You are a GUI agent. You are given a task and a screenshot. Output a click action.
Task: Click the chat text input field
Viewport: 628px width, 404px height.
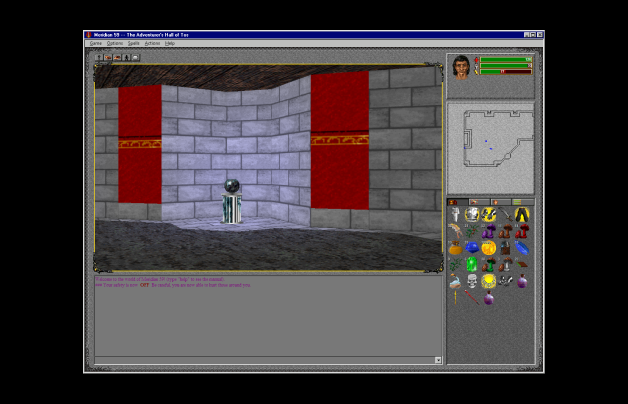click(x=265, y=360)
